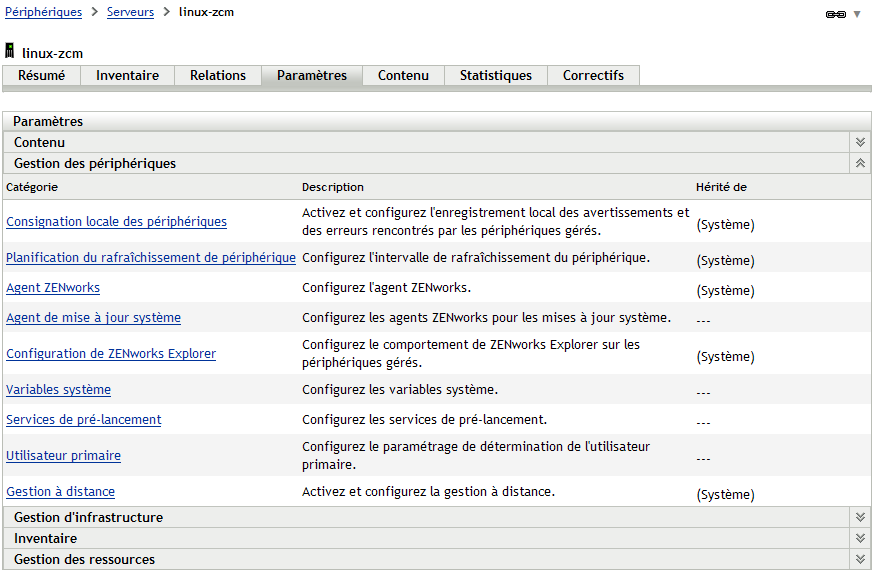Open Configuration de ZENworks Explorer link
Screen dimensions: 874x570
click(111, 354)
